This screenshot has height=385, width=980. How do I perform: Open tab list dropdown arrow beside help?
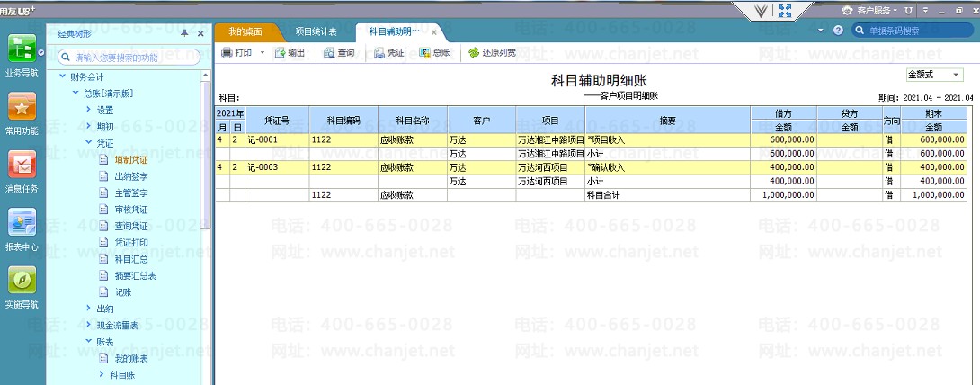tap(821, 30)
